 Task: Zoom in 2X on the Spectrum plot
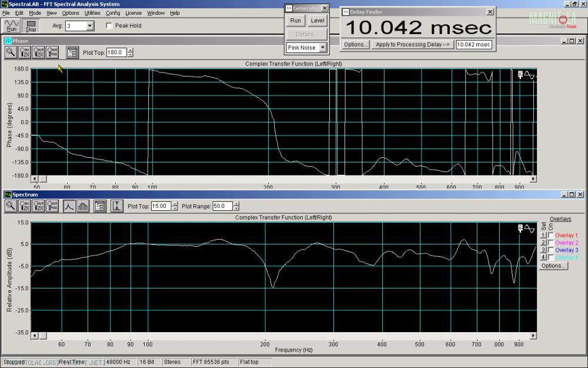coord(25,205)
